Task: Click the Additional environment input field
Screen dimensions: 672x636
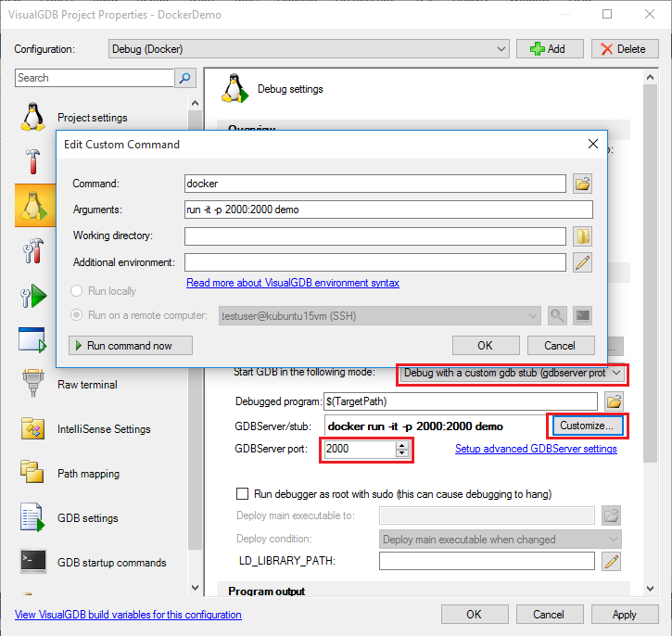Action: coord(375,262)
